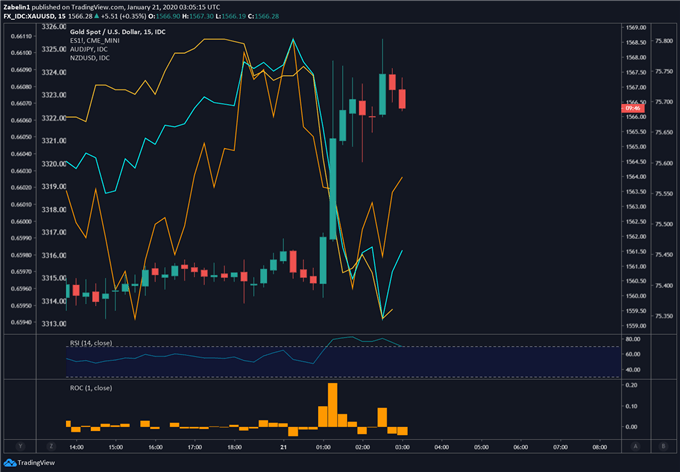Click the red 09:46 countdown price label
Screen dimensions: 680x472
pos(633,108)
